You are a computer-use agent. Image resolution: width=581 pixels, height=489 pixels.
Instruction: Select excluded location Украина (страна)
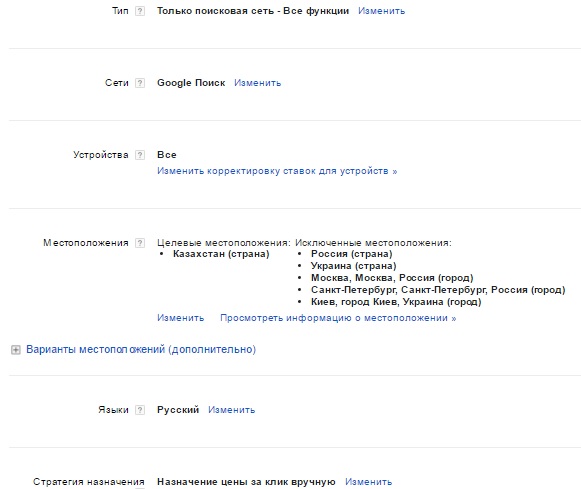(353, 266)
